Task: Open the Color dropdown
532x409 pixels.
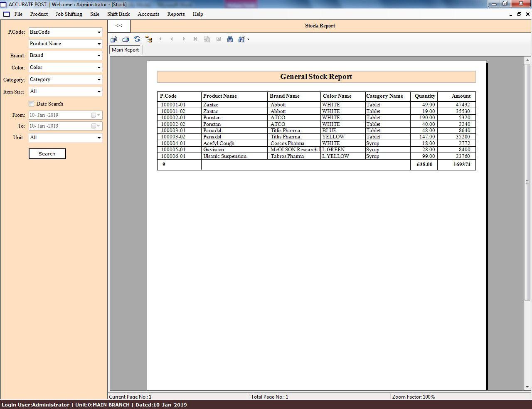Action: [x=99, y=68]
